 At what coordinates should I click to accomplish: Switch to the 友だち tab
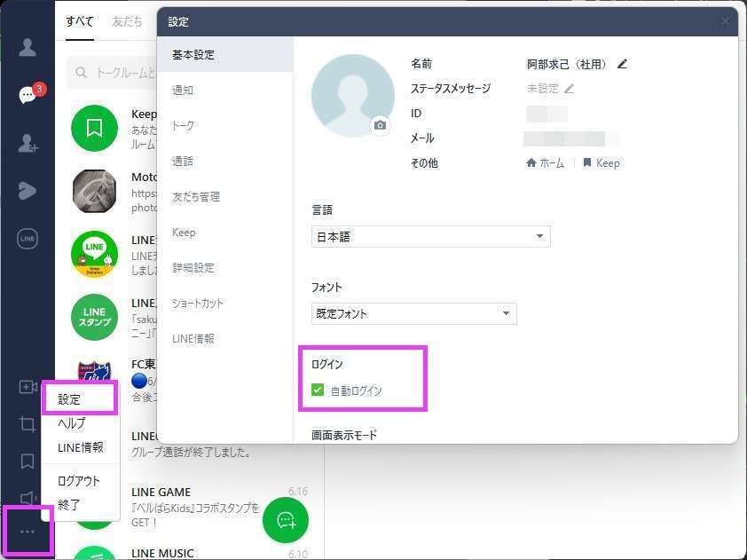(126, 21)
